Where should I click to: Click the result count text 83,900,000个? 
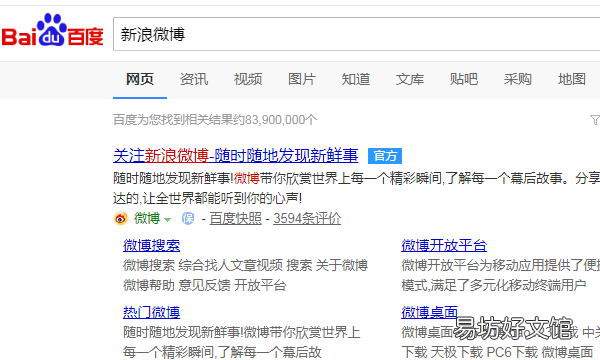281,120
